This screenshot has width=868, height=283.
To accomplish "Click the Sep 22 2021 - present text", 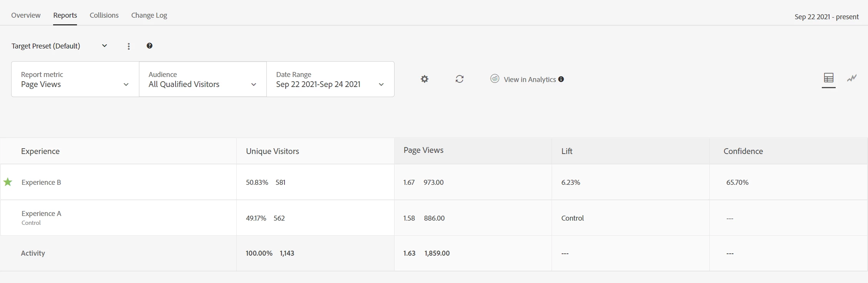I will (x=826, y=17).
